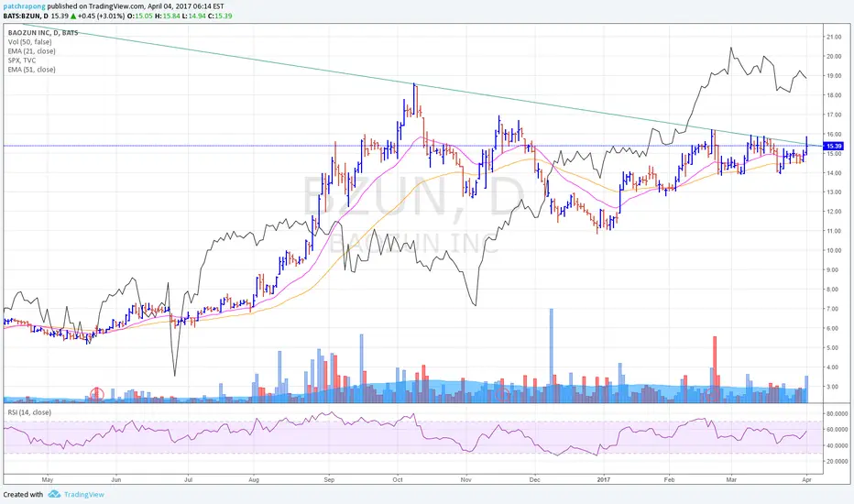Viewport: 854px width, 504px height.
Task: Click the Oct label on time axis
Action: 398,480
